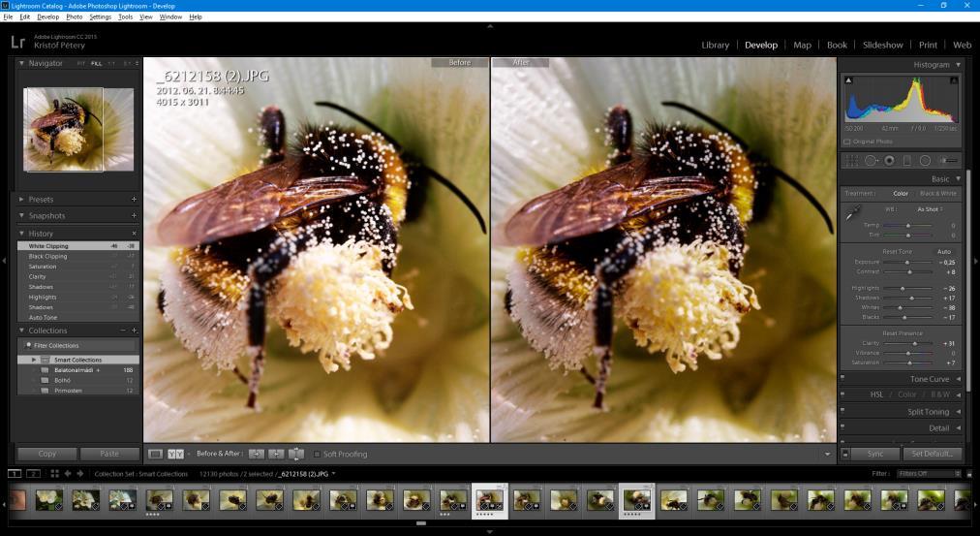Collapse the Basic panel

(958, 179)
